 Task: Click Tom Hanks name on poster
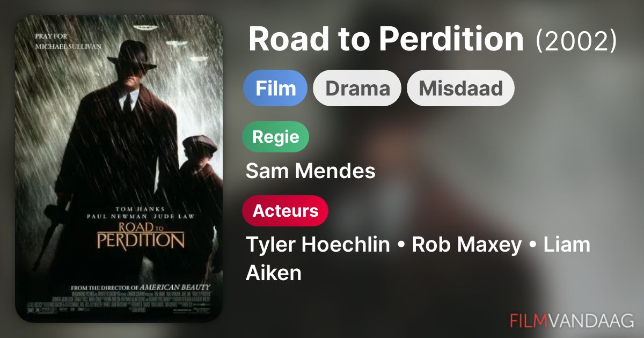click(x=140, y=209)
